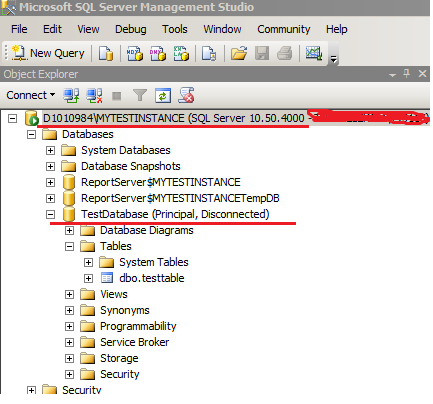
Task: Expand the Programmability folder
Action: click(69, 326)
